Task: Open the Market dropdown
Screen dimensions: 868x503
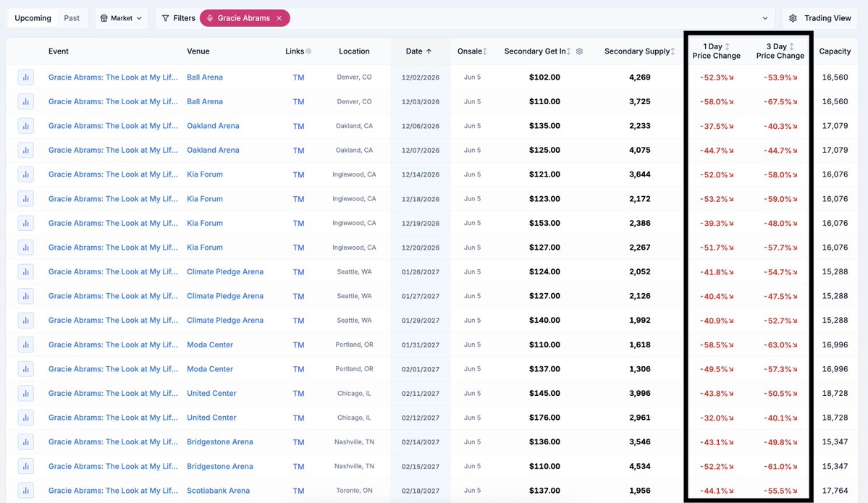Action: [121, 18]
